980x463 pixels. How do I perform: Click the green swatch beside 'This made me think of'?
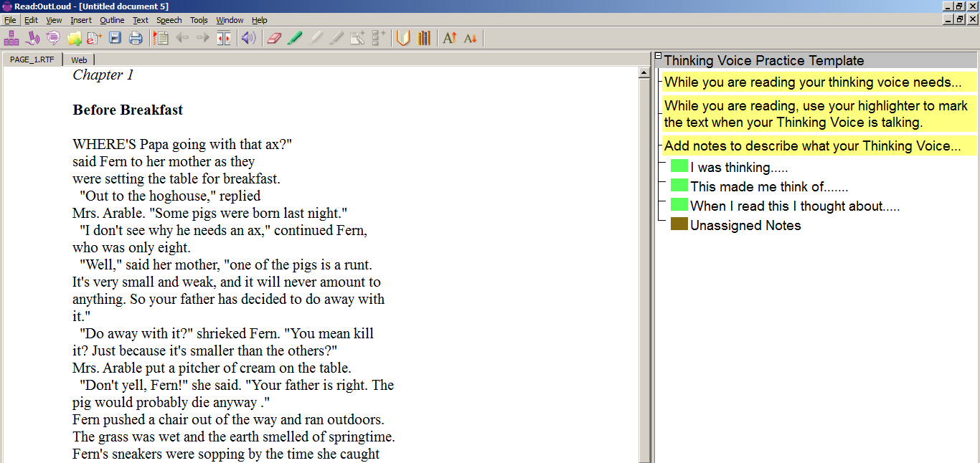pos(679,186)
